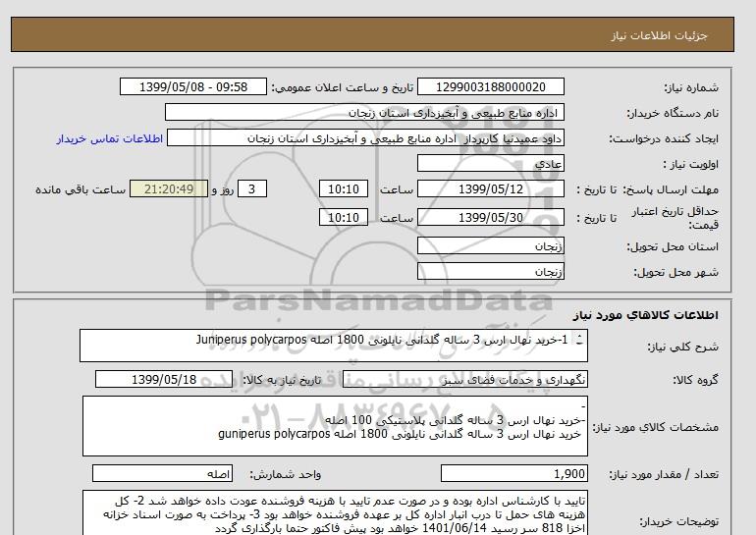Click the شهر محل تحویل label
The image size is (756, 535).
pos(675,272)
